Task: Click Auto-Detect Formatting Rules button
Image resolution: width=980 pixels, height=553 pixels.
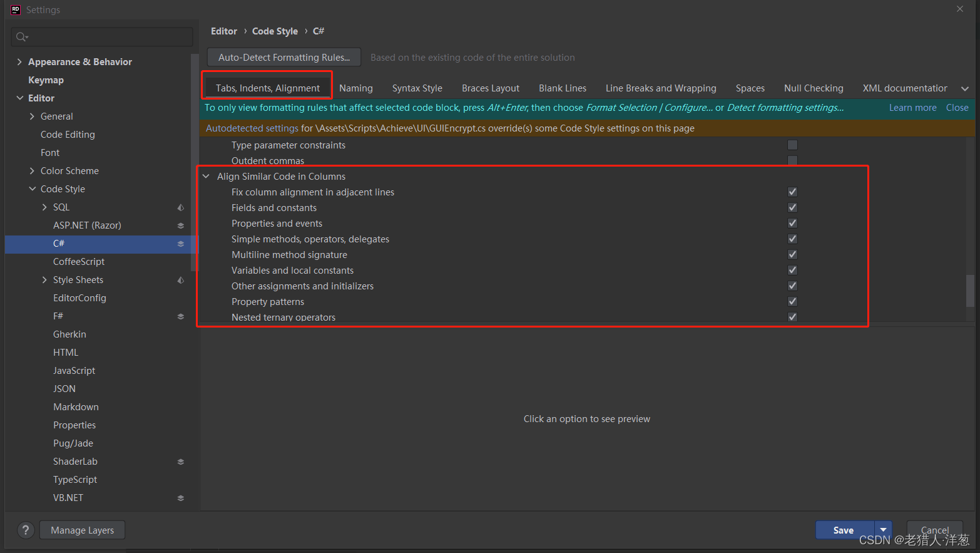Action: pos(284,57)
